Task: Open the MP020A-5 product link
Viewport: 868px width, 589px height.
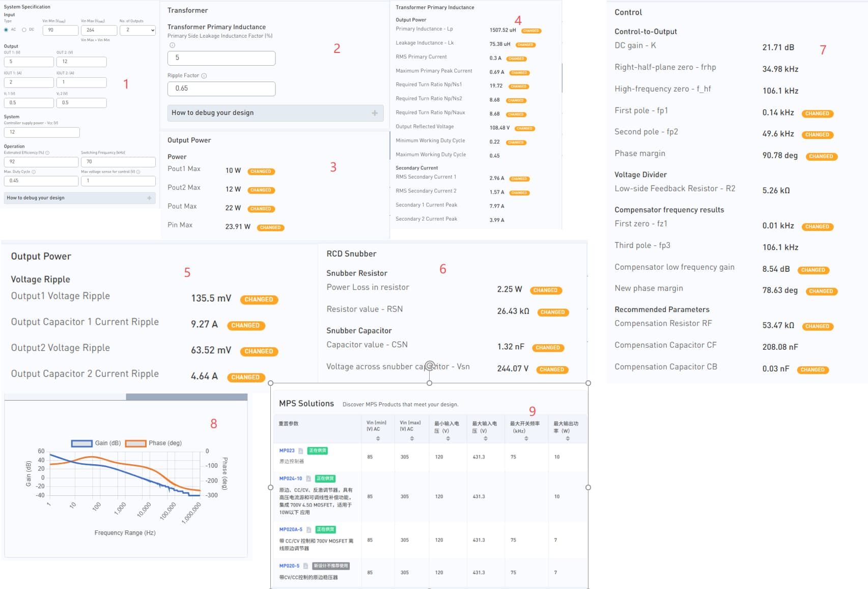Action: coord(291,529)
